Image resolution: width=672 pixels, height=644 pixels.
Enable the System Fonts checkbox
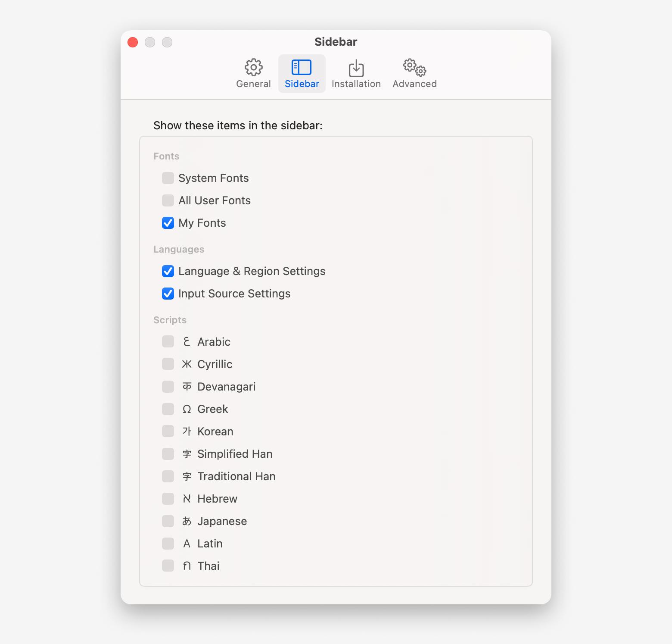168,178
